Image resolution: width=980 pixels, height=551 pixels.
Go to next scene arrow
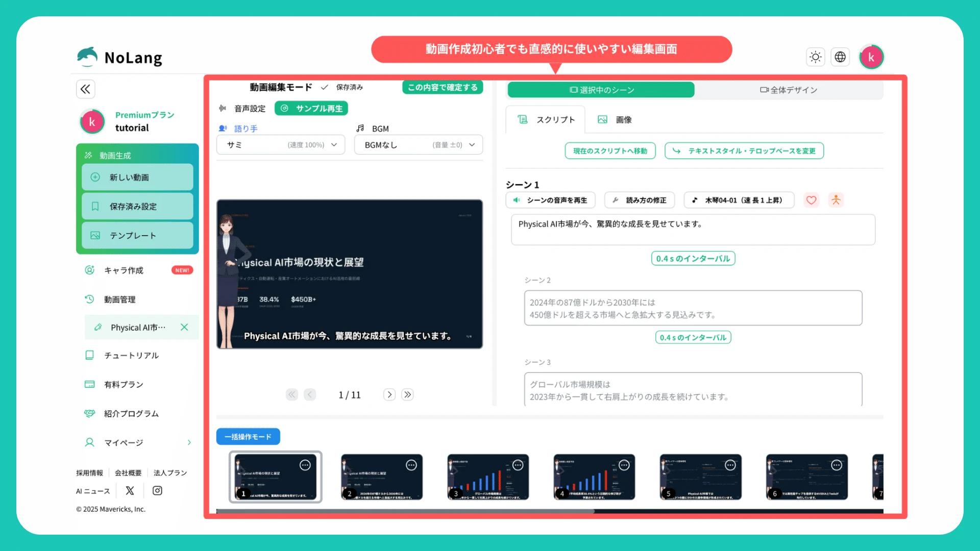click(x=389, y=394)
